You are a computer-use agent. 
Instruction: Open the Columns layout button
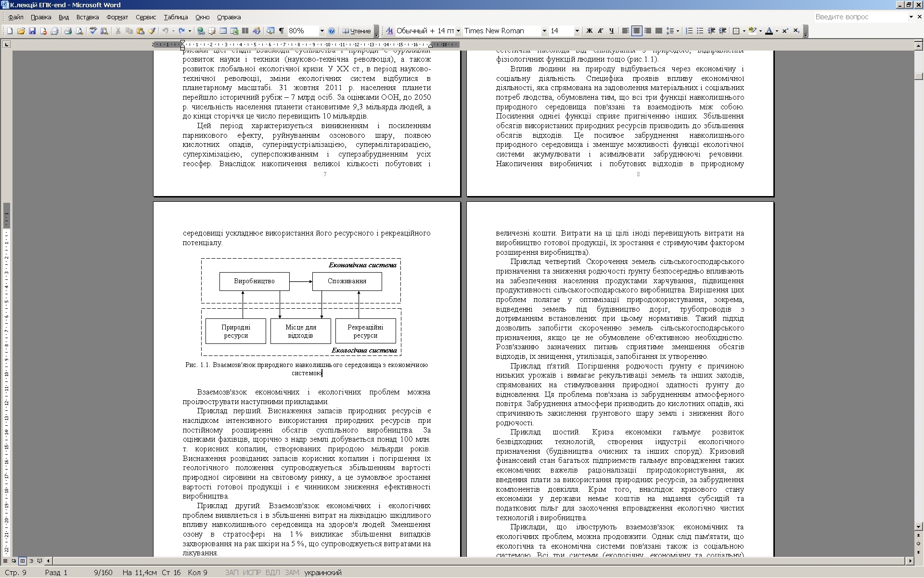point(245,31)
